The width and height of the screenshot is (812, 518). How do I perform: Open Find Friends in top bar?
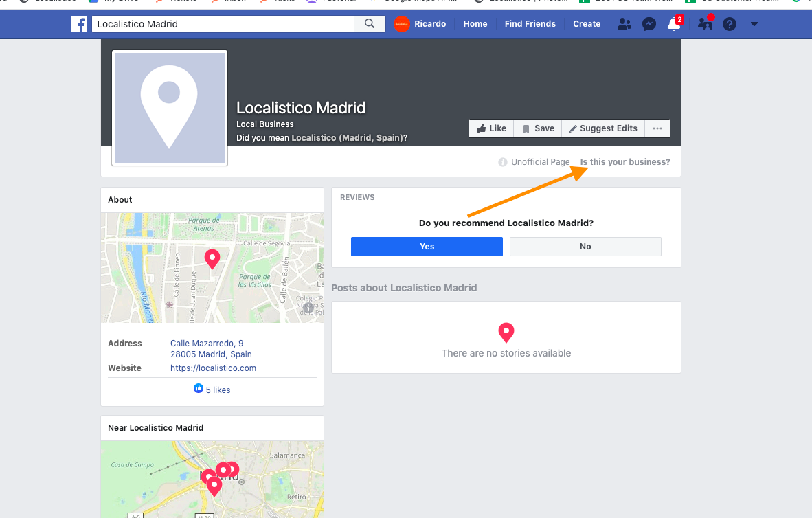tap(530, 24)
